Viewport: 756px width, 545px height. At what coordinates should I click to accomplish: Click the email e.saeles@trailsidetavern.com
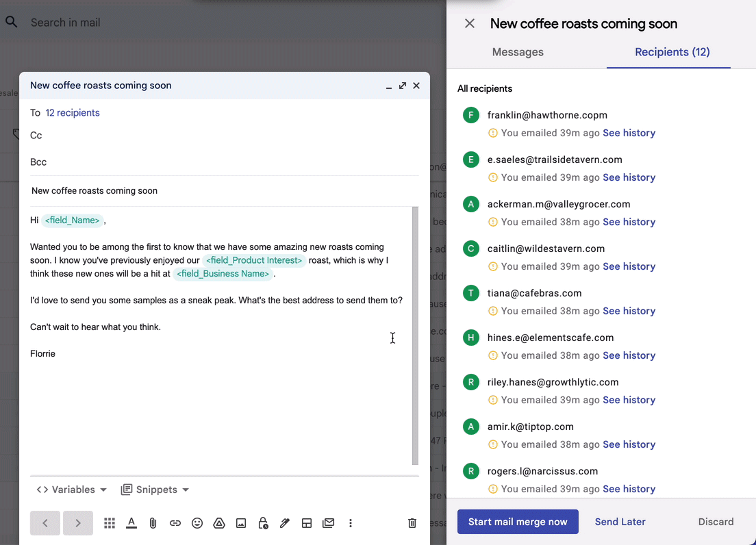point(555,160)
